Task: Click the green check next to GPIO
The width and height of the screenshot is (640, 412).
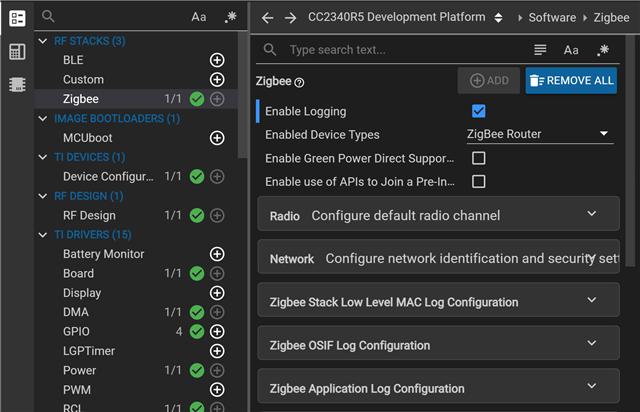Action: click(x=197, y=332)
